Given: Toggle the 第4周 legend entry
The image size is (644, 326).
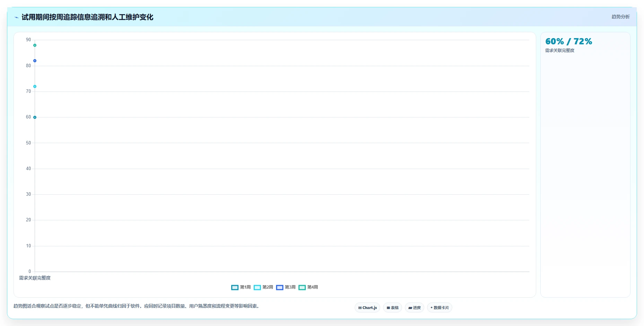Looking at the screenshot, I should click(308, 287).
